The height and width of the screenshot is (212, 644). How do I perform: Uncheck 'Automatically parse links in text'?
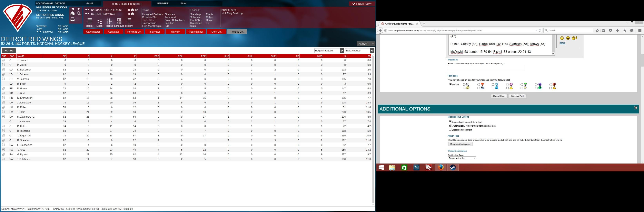[450, 122]
